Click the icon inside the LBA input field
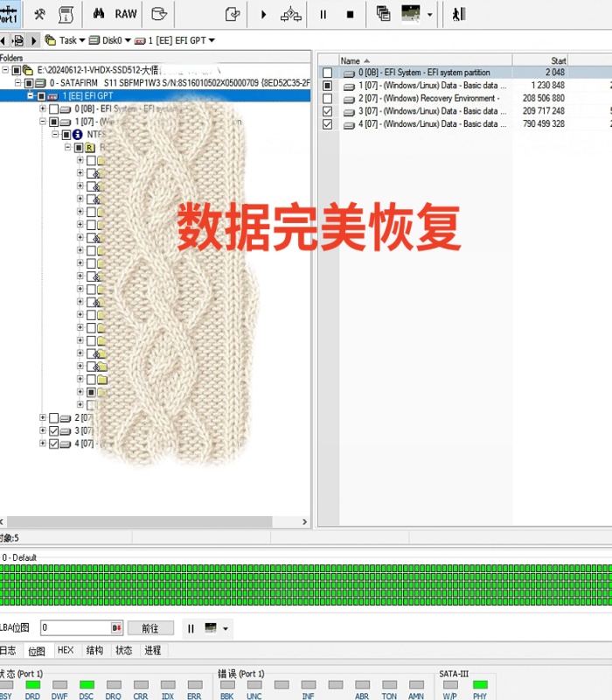612x700 pixels. 116,628
